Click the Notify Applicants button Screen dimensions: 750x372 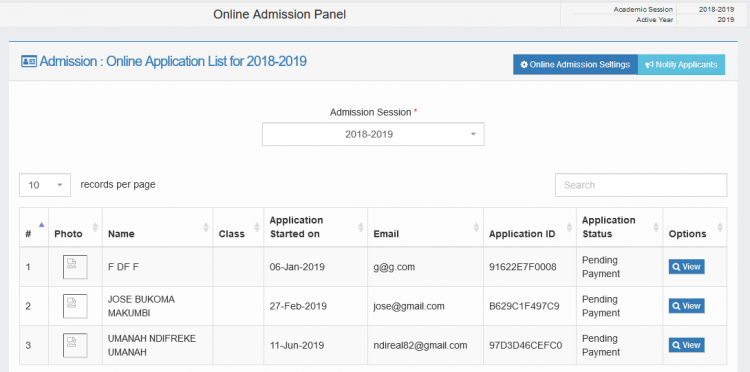click(682, 65)
